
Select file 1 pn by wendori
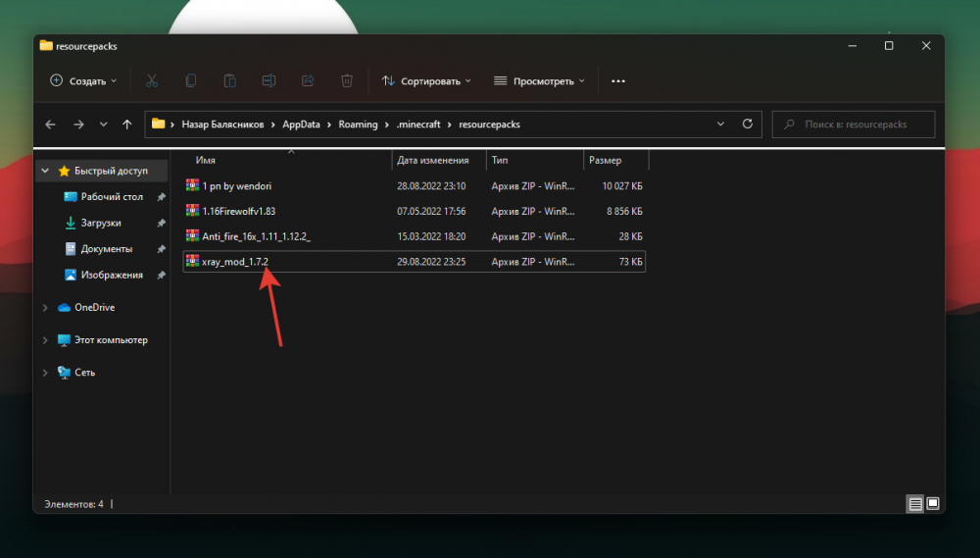[x=237, y=185]
